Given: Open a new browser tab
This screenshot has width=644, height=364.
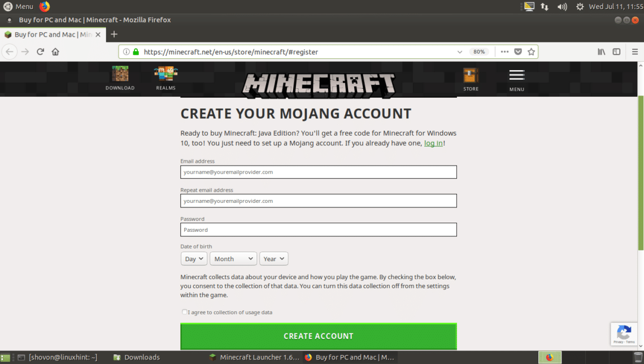Looking at the screenshot, I should 114,34.
